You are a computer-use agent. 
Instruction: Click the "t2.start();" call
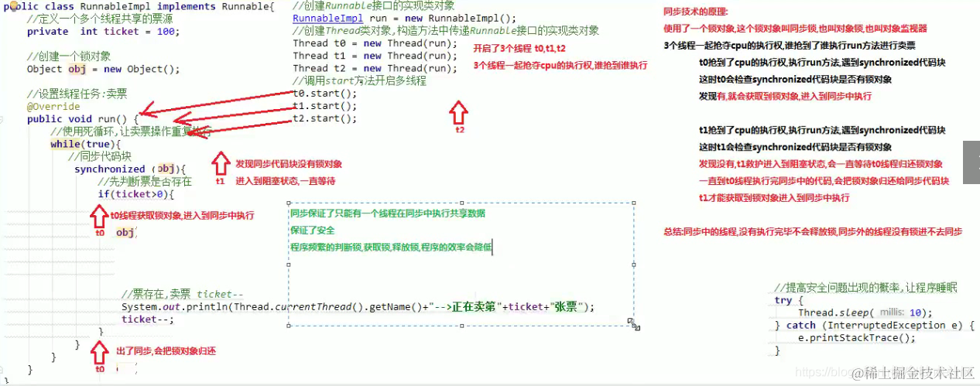(325, 118)
